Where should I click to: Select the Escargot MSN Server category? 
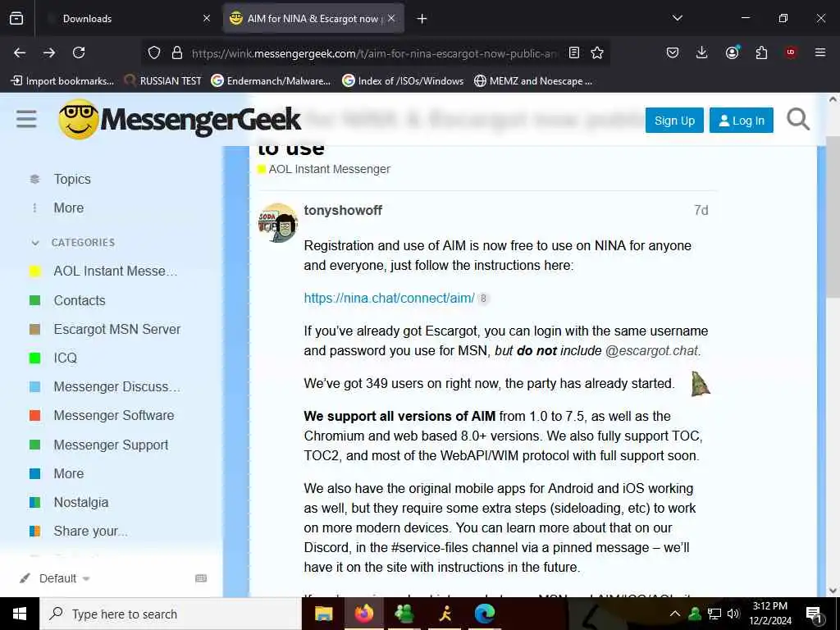point(105,330)
